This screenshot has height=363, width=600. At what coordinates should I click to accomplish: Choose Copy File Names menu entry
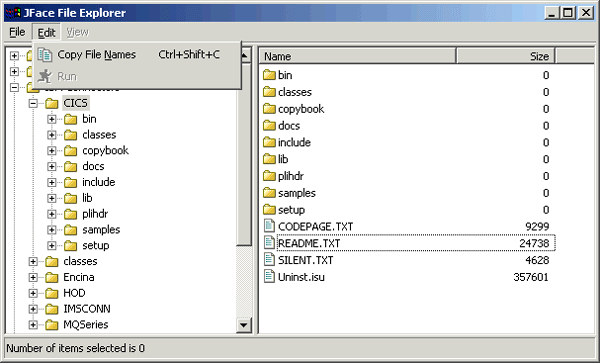click(x=137, y=55)
